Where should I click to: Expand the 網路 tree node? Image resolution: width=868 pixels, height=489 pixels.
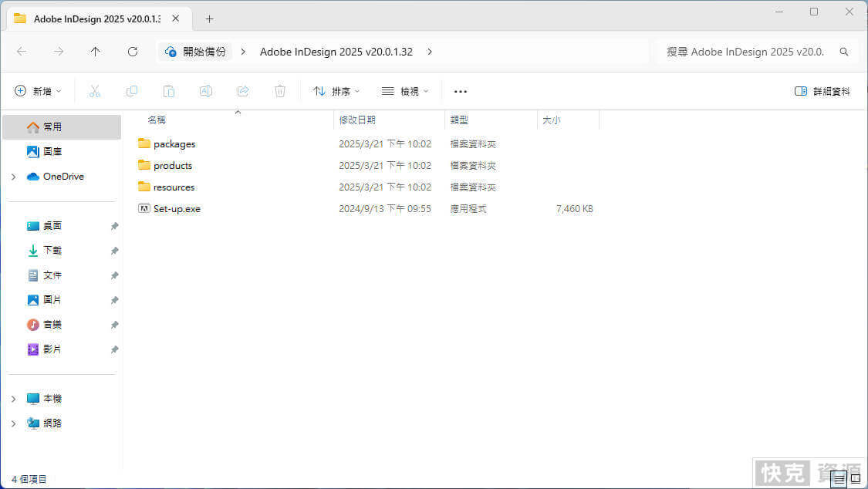[14, 423]
